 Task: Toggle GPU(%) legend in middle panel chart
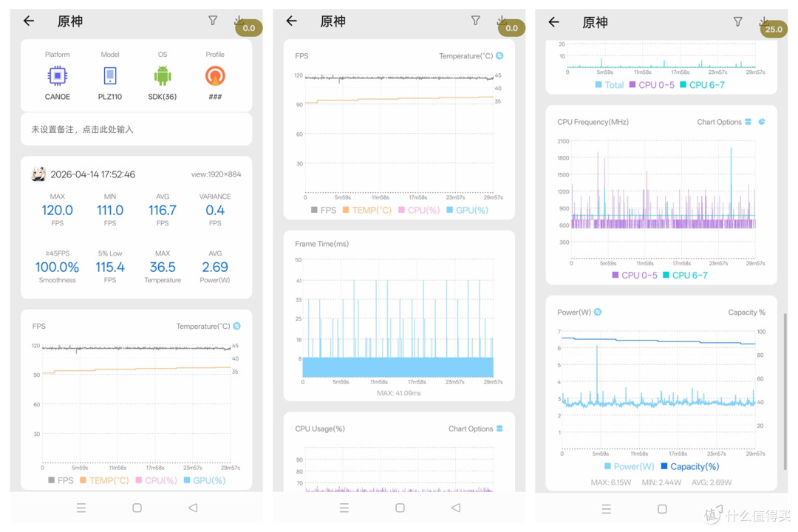pyautogui.click(x=467, y=210)
